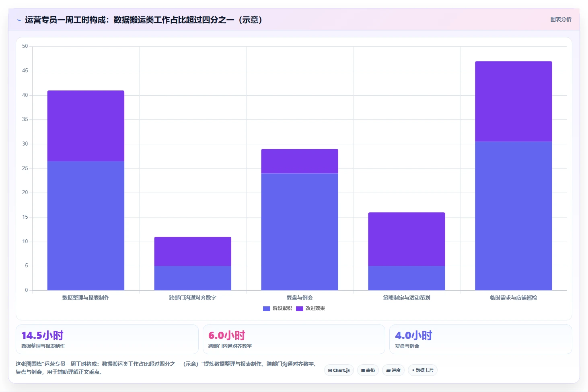Click the x-axis label 临时需求与店铺巡检

(x=514, y=298)
